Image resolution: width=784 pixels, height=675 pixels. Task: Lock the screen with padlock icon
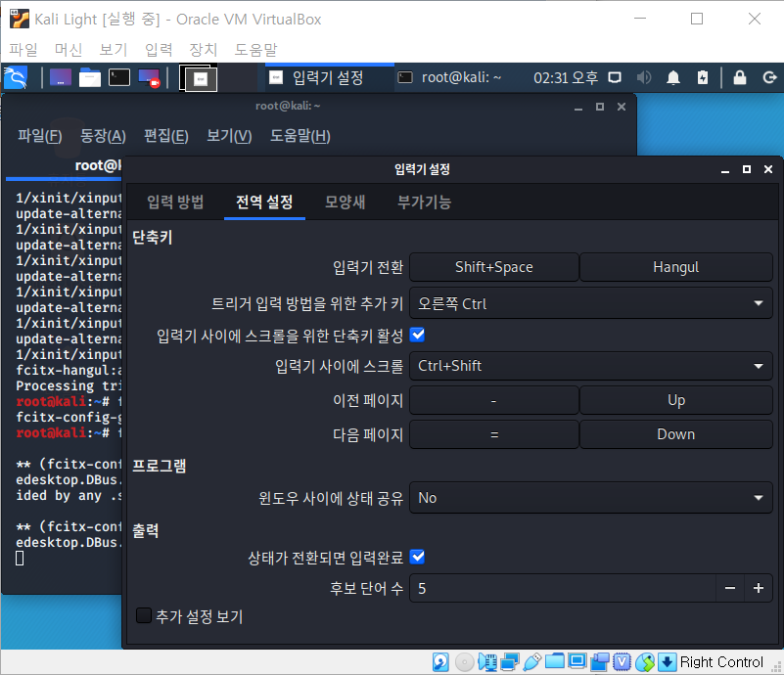[x=740, y=77]
